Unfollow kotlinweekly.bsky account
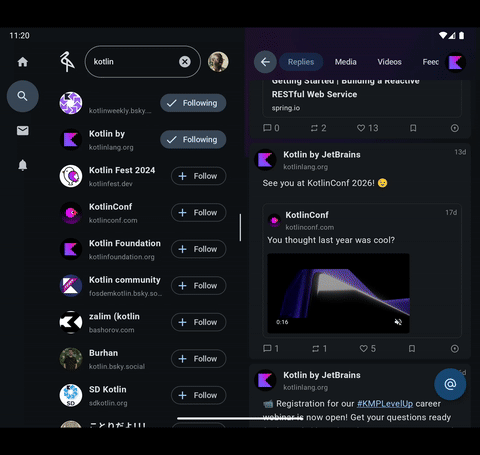This screenshot has height=455, width=480. point(193,103)
